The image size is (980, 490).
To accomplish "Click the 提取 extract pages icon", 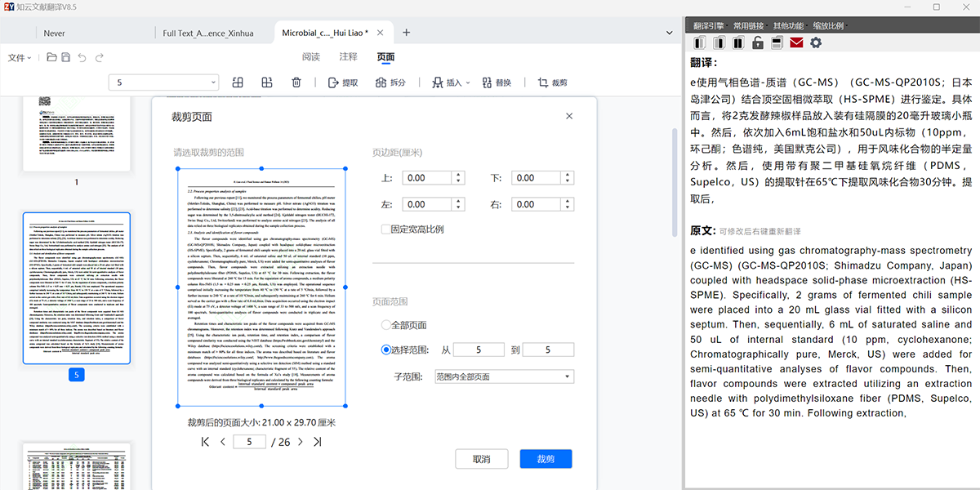I will click(341, 82).
